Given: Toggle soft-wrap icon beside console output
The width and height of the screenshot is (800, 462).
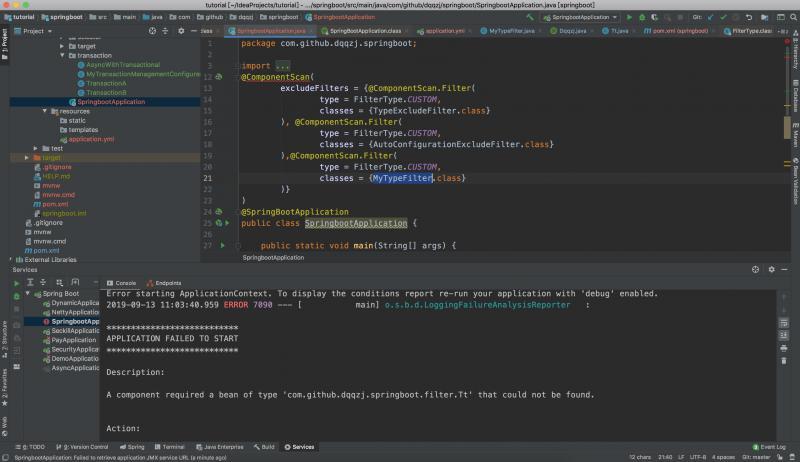Looking at the screenshot, I should [784, 323].
